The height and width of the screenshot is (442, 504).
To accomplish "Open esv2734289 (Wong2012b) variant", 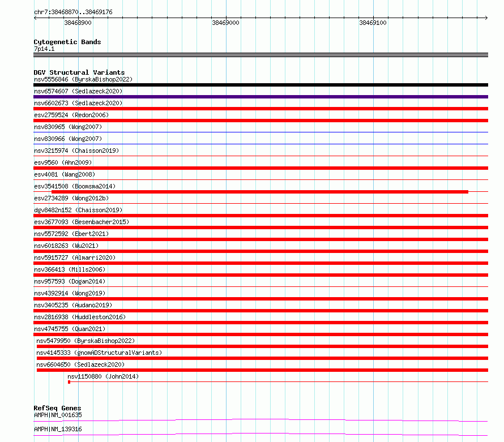I will click(71, 198).
